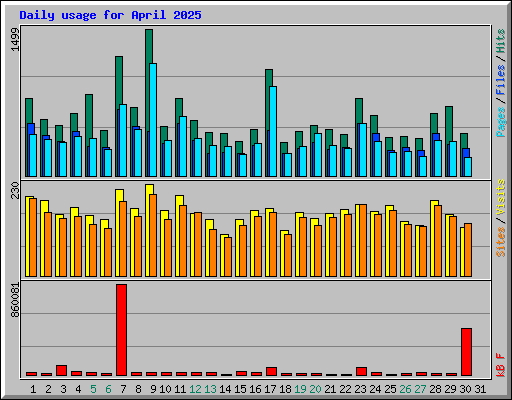Click the "Daily usage for April 2025" title

[110, 15]
